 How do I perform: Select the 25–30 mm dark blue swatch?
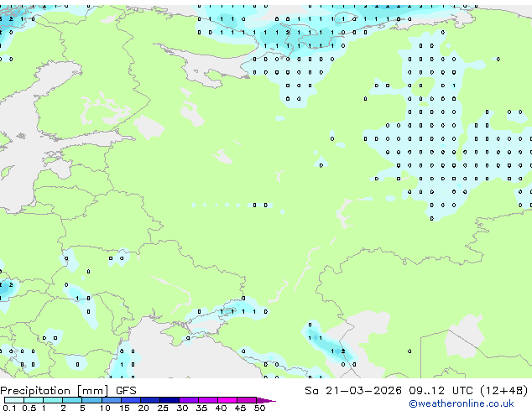(170, 400)
